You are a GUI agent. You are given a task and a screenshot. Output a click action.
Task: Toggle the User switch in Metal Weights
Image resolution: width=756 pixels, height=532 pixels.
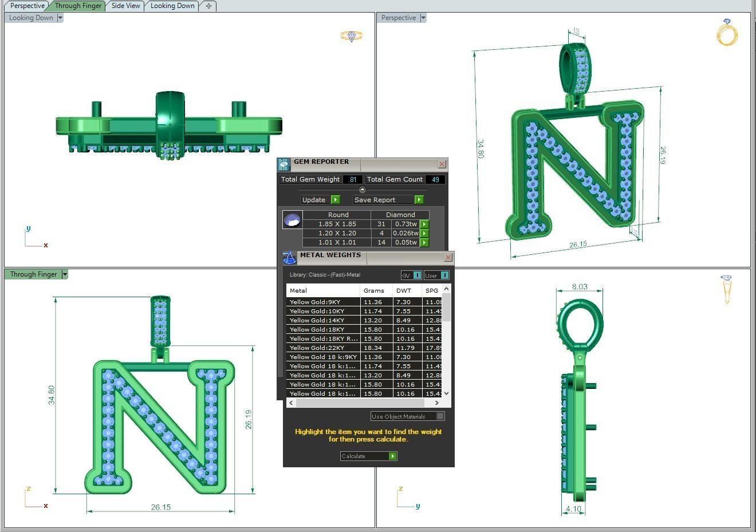[437, 275]
